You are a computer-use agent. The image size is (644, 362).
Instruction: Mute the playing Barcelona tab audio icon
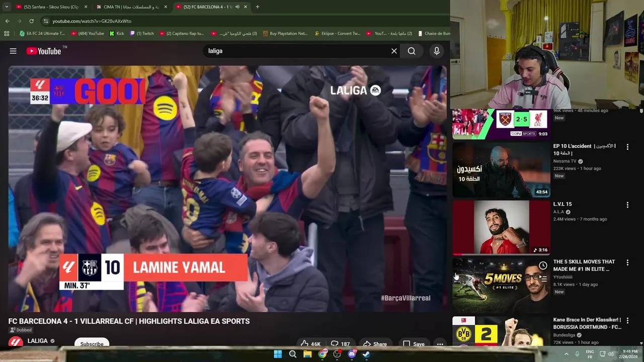(237, 7)
